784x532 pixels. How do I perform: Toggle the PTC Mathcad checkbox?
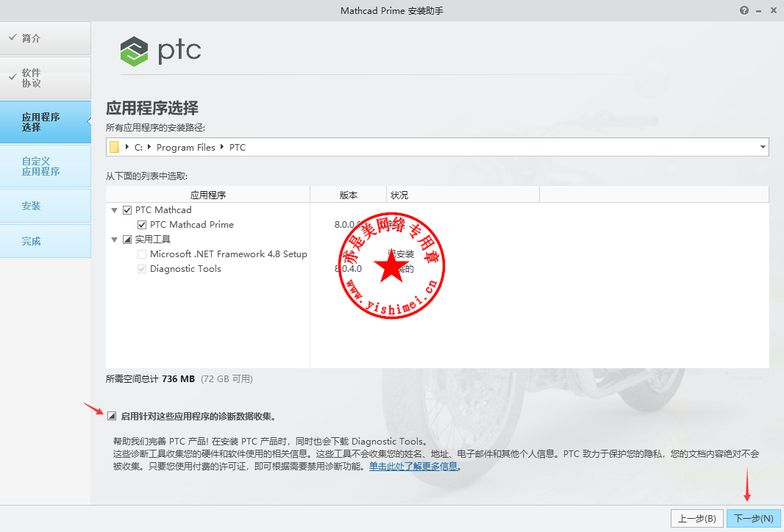[x=127, y=210]
